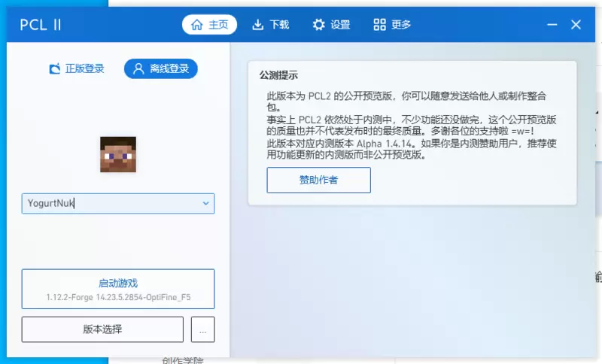The height and width of the screenshot is (364, 602).
Task: Switch to the 下载 download tab
Action: click(270, 25)
